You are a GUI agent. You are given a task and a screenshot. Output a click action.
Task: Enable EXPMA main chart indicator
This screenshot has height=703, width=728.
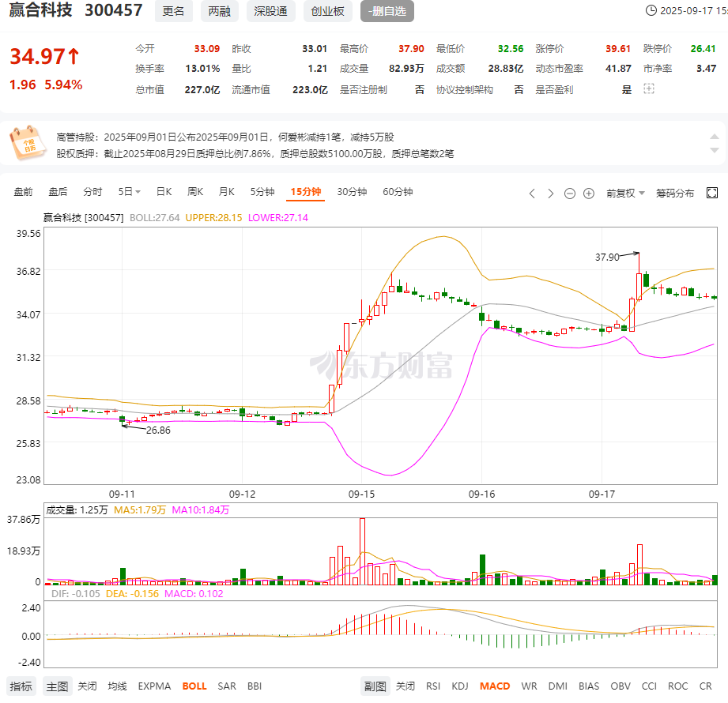click(154, 686)
